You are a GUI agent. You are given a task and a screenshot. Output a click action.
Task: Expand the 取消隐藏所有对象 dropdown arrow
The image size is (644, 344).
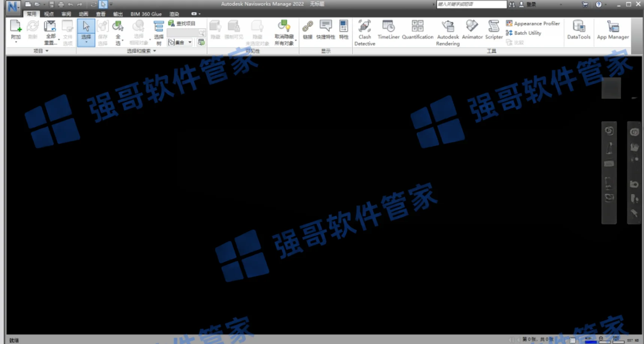click(296, 40)
